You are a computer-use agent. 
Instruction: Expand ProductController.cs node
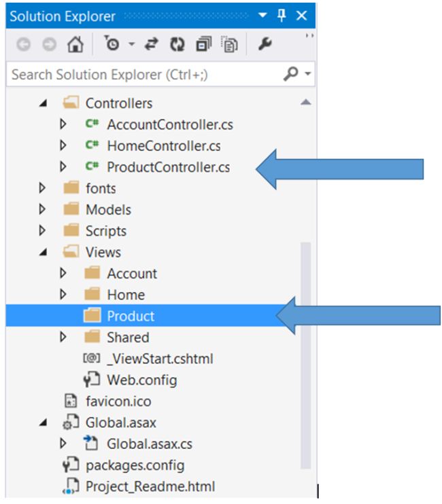63,166
